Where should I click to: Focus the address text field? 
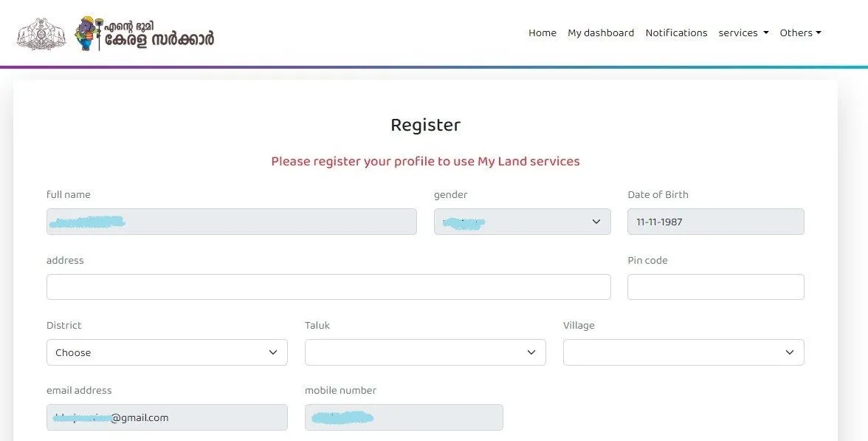(328, 287)
